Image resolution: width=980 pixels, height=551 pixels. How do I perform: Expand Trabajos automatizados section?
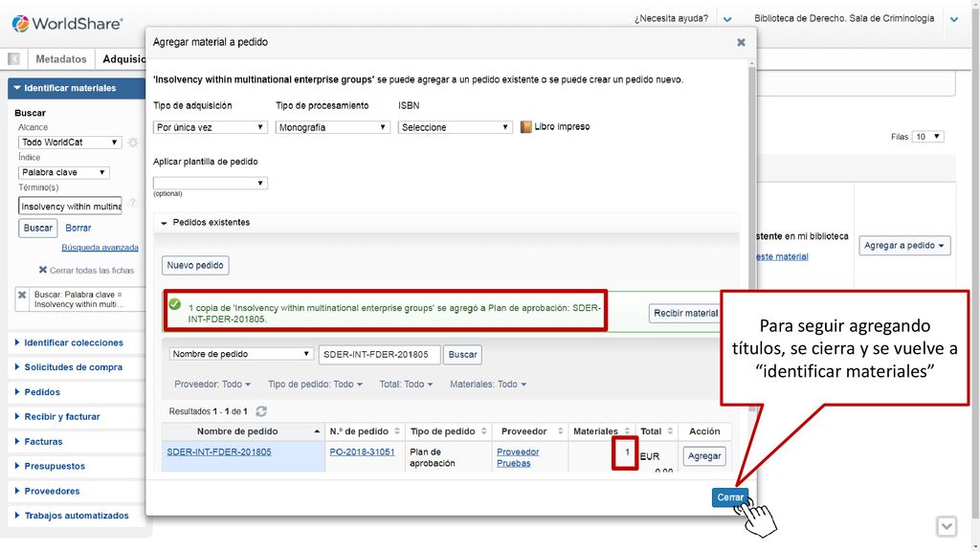tap(72, 516)
